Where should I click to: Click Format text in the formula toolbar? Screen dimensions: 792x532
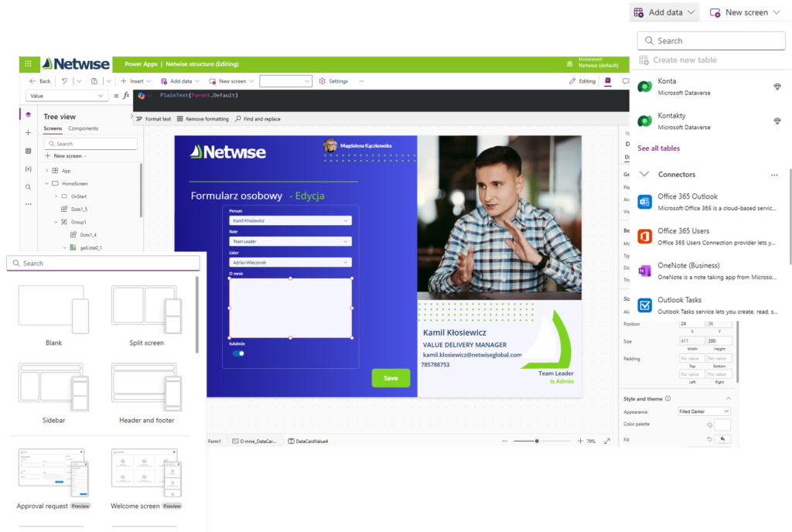pyautogui.click(x=154, y=119)
